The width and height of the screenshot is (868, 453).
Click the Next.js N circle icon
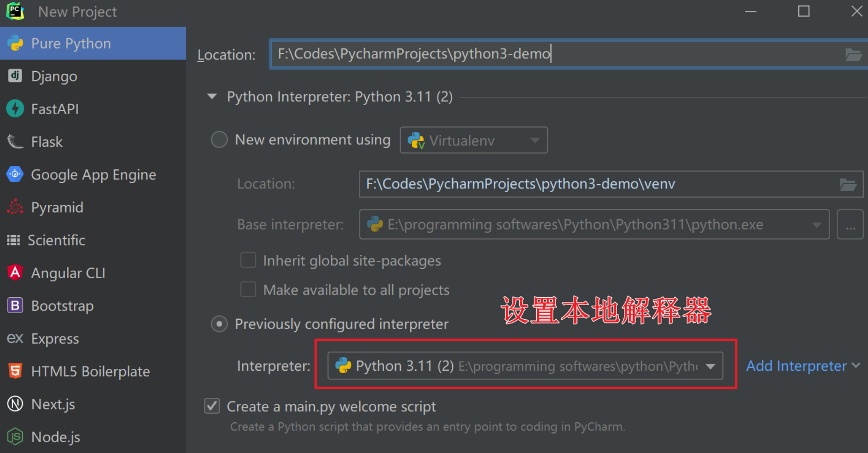pos(15,403)
